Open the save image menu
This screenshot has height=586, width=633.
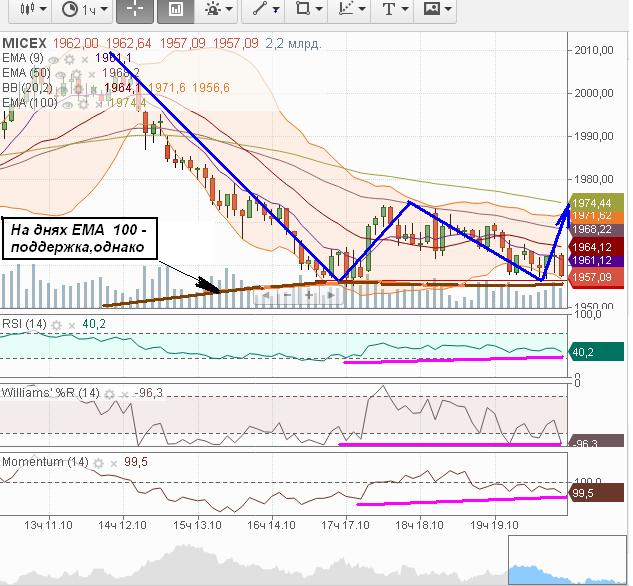tap(436, 9)
